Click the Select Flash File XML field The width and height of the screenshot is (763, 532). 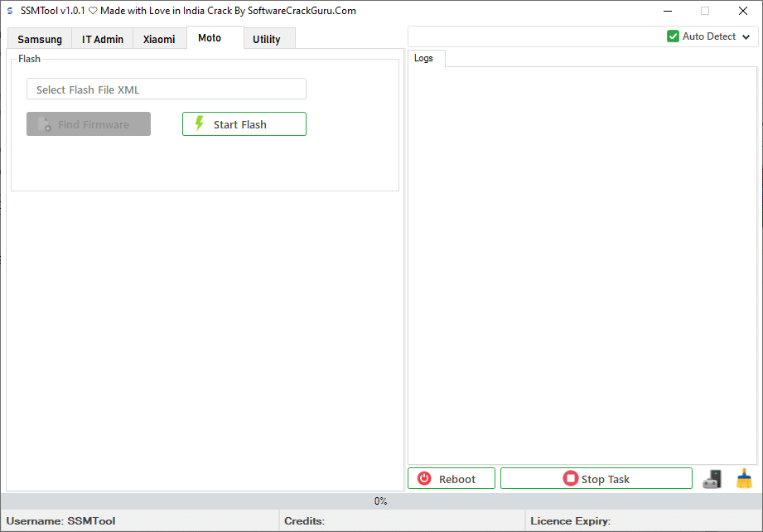[x=167, y=89]
